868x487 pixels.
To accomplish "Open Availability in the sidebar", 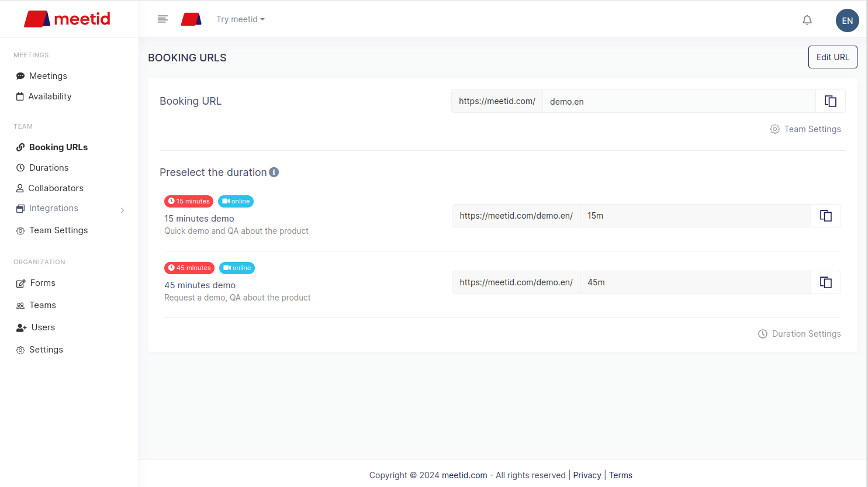I will (x=44, y=96).
